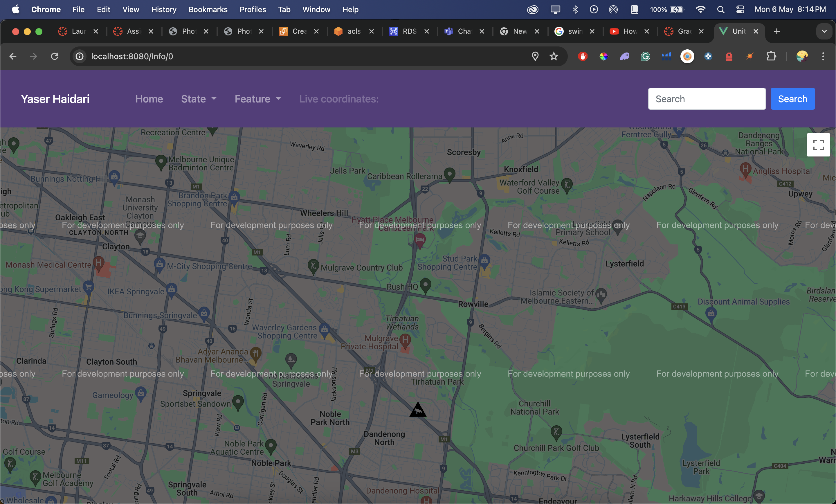Open the Chrome Extensions puzzle icon
The height and width of the screenshot is (504, 836).
click(771, 56)
